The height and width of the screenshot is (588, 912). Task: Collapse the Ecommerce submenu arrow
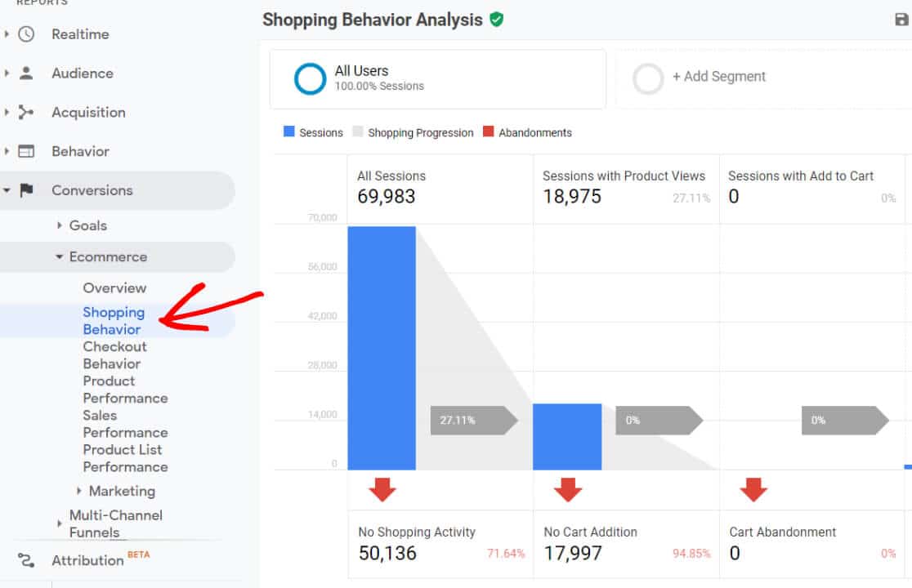[60, 256]
